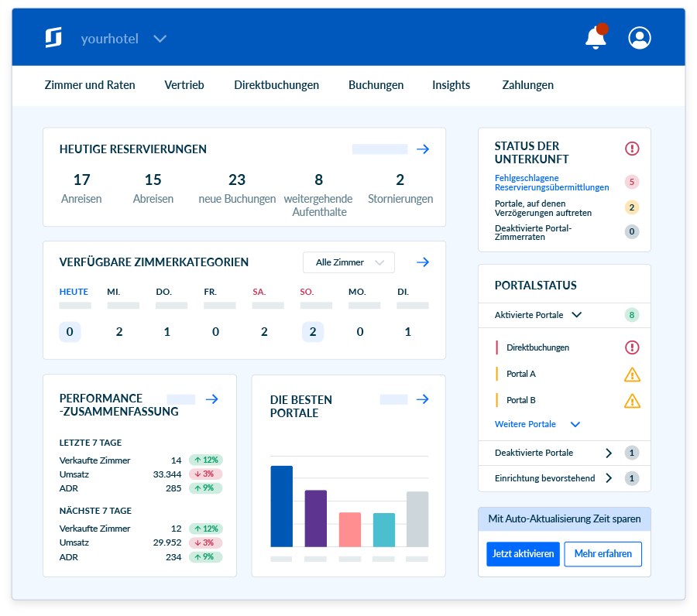The height and width of the screenshot is (616, 697).
Task: Click the Jetzt aktivieren button
Action: (523, 554)
